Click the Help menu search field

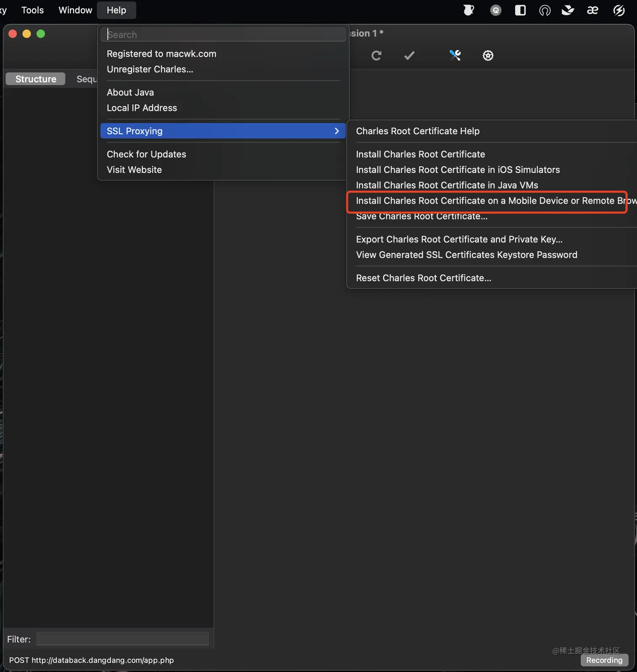point(223,35)
